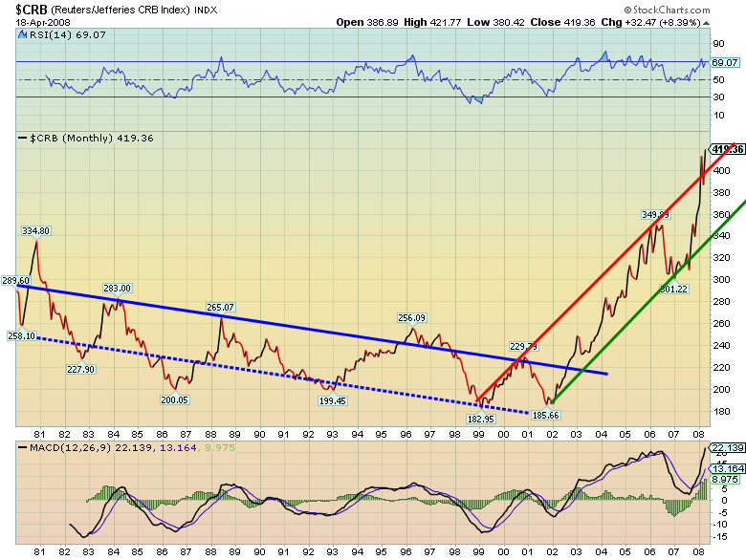This screenshot has width=746, height=560.
Task: Select the 18-Apr-2008 date text
Action: tap(43, 22)
